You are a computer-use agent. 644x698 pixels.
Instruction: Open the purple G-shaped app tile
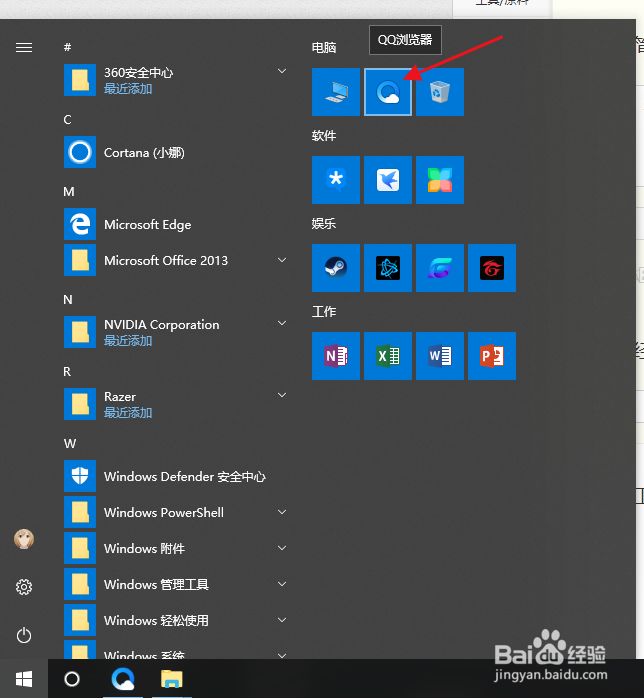tap(440, 268)
